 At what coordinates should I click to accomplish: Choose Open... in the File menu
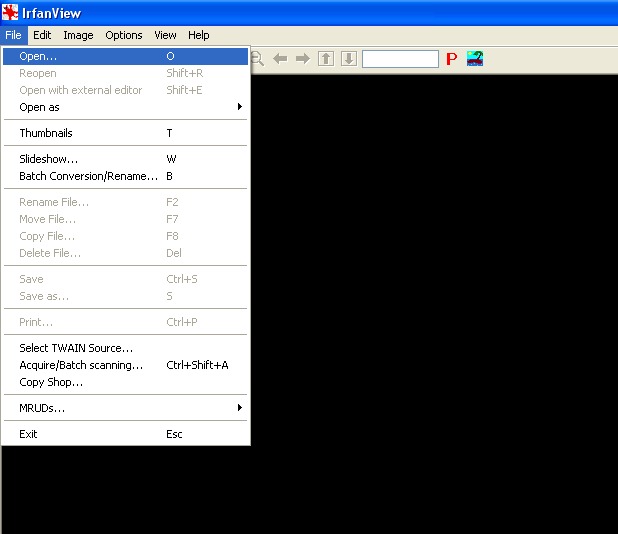[x=125, y=56]
